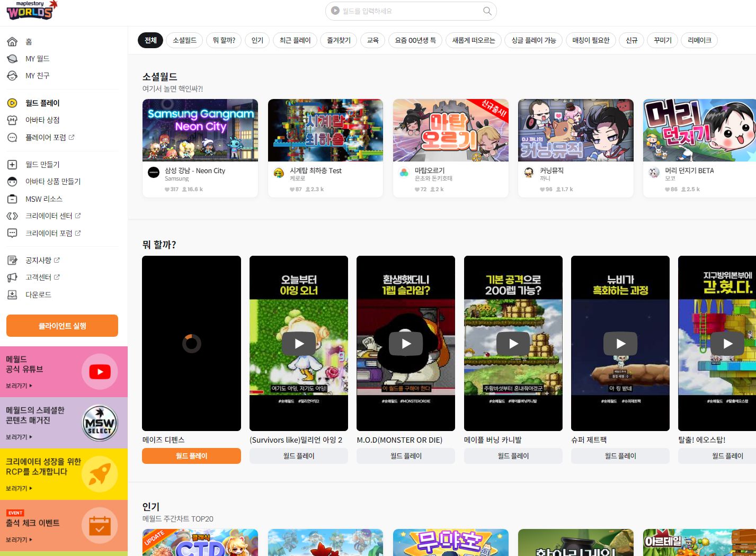756x556 pixels.
Task: Play the M.O.D MONSTER OR DIE video
Action: (406, 344)
